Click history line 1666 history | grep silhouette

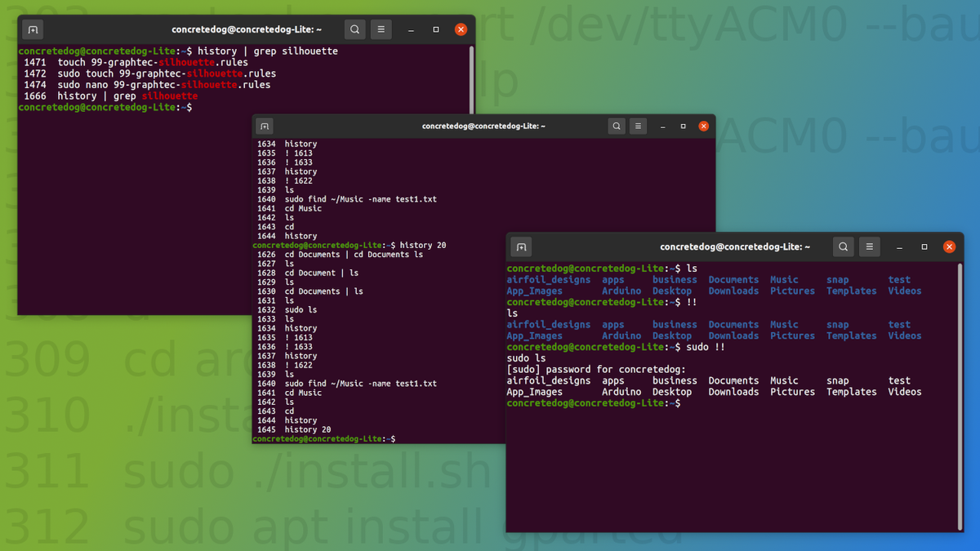click(111, 96)
